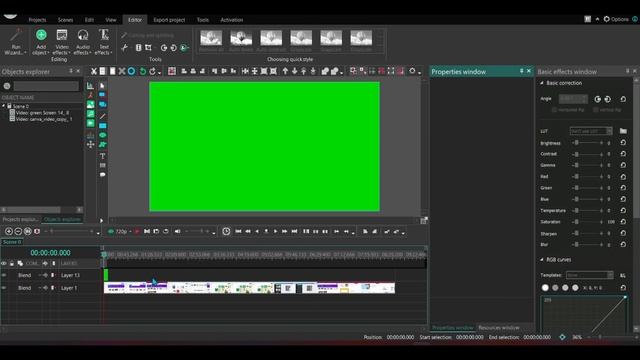Image resolution: width=640 pixels, height=360 pixels.
Task: Click the Play button in playback controls
Action: point(276,231)
